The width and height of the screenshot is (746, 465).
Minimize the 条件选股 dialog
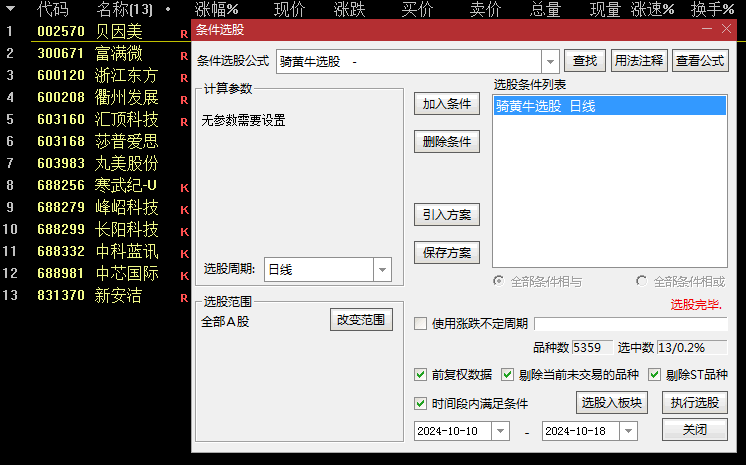[x=707, y=29]
